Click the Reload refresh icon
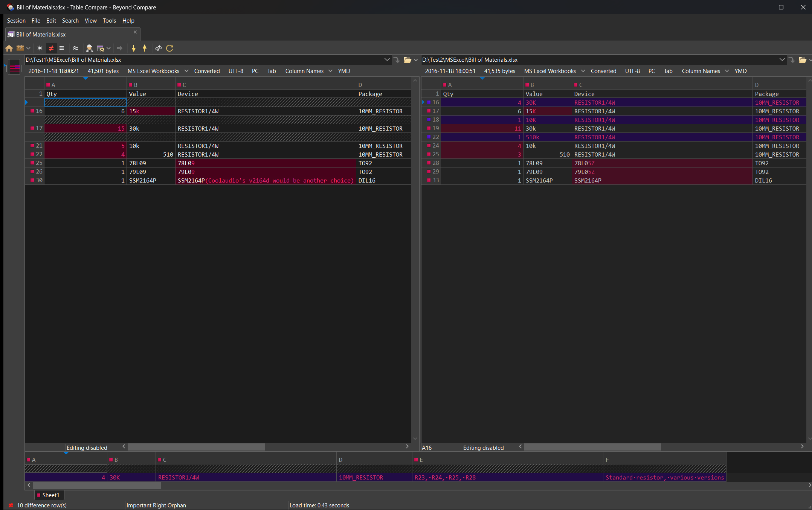812x510 pixels. pos(169,48)
